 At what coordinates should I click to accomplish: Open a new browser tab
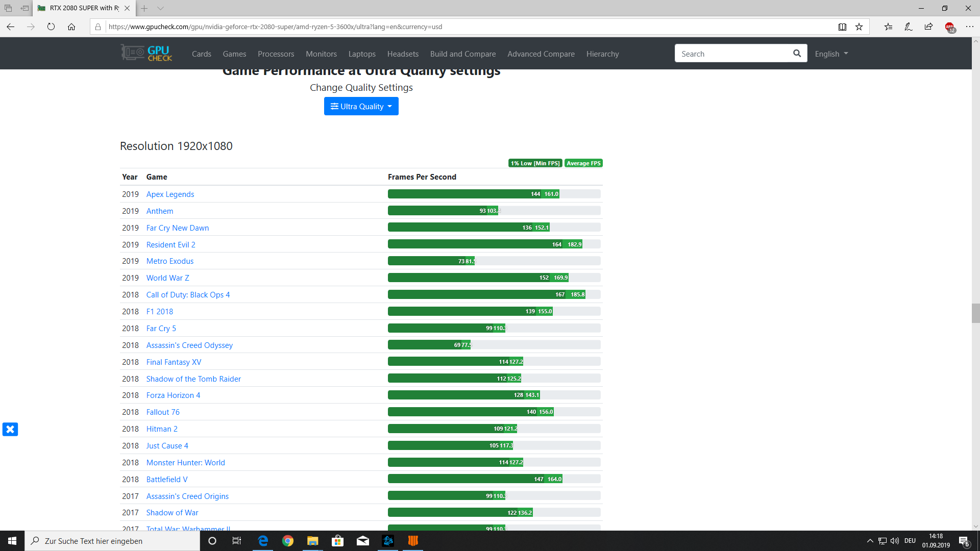click(144, 8)
